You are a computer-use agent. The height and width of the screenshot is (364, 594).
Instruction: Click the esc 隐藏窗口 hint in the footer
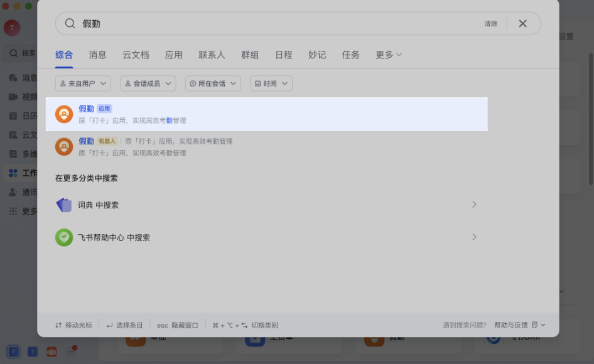click(x=178, y=325)
